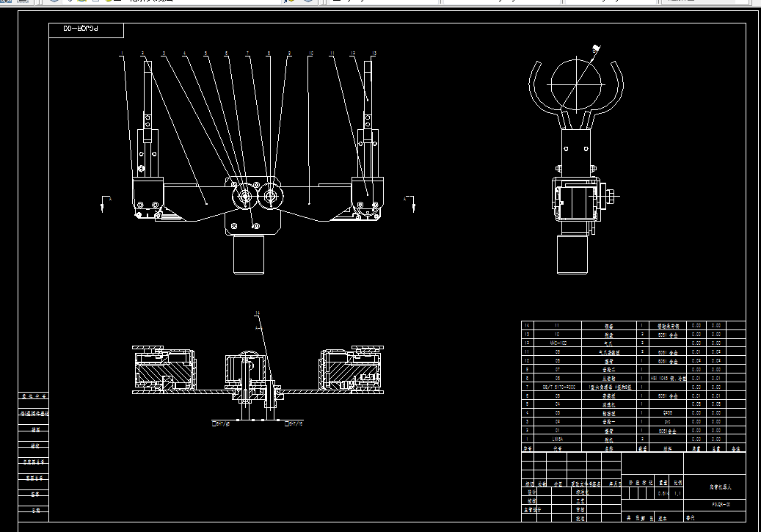Click the Q235 material cell
Viewport: 761px width, 532px height.
click(667, 413)
